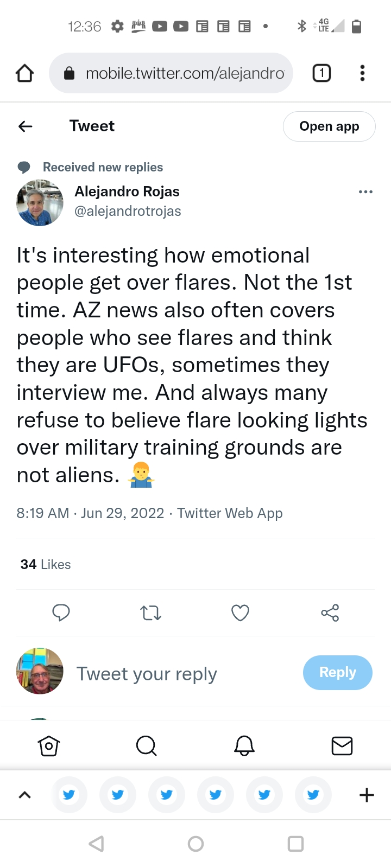The image size is (391, 868).
Task: Share the tweet via share icon
Action: click(x=330, y=613)
